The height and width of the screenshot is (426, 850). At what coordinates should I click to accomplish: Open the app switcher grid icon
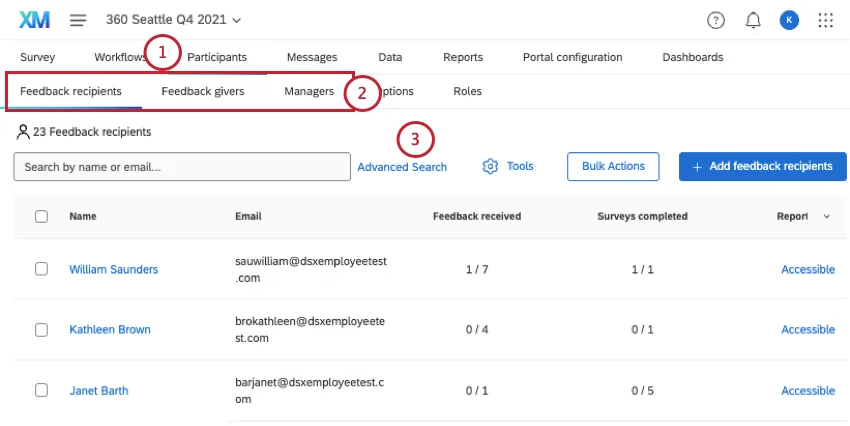click(825, 21)
